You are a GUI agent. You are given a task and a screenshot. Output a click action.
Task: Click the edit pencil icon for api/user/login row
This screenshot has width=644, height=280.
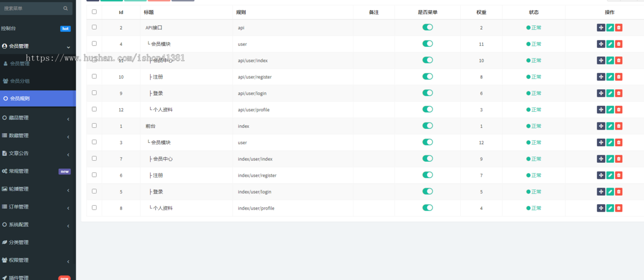coord(610,93)
